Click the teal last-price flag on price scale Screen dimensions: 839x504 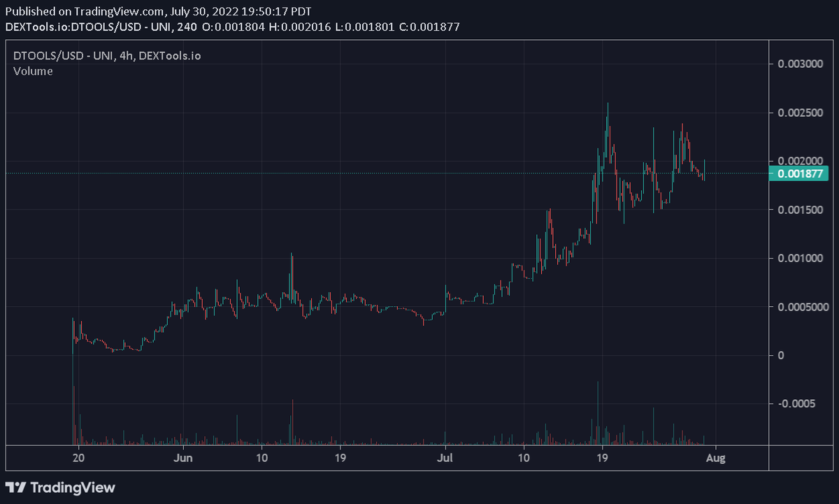click(798, 173)
